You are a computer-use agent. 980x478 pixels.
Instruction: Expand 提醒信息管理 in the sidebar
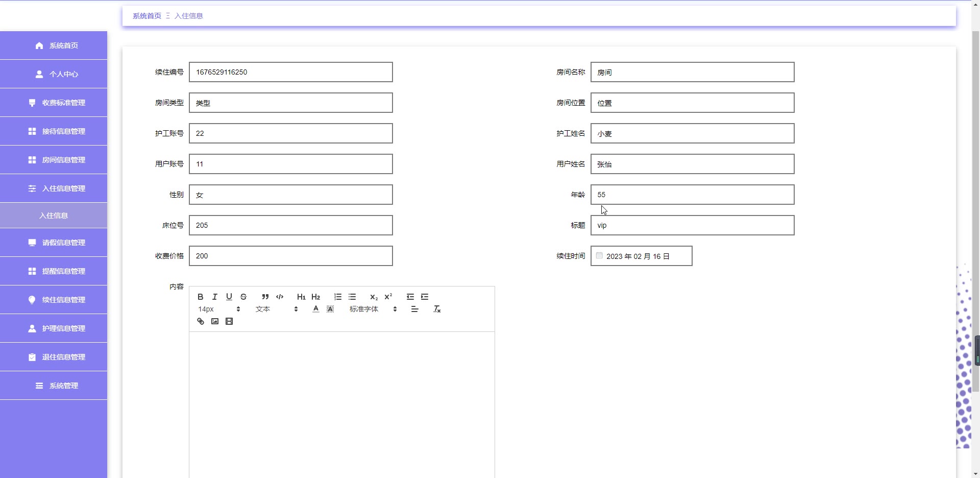pos(54,271)
